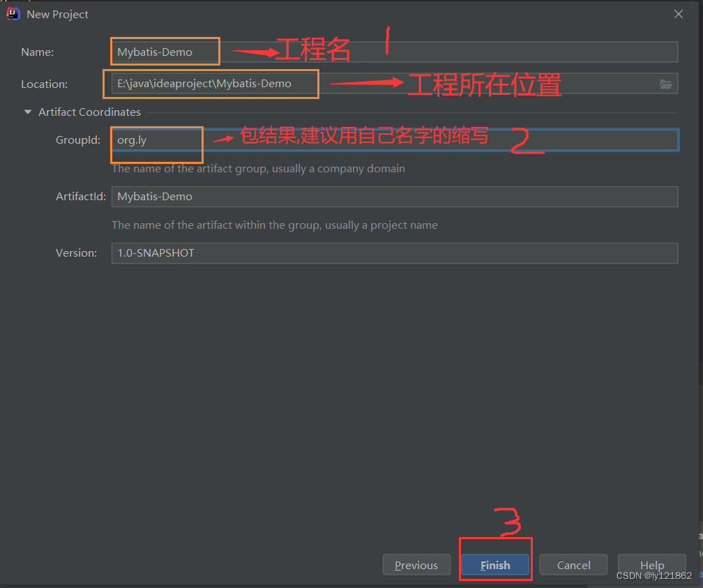
Task: Select the New Project dialog application icon
Action: click(12, 13)
